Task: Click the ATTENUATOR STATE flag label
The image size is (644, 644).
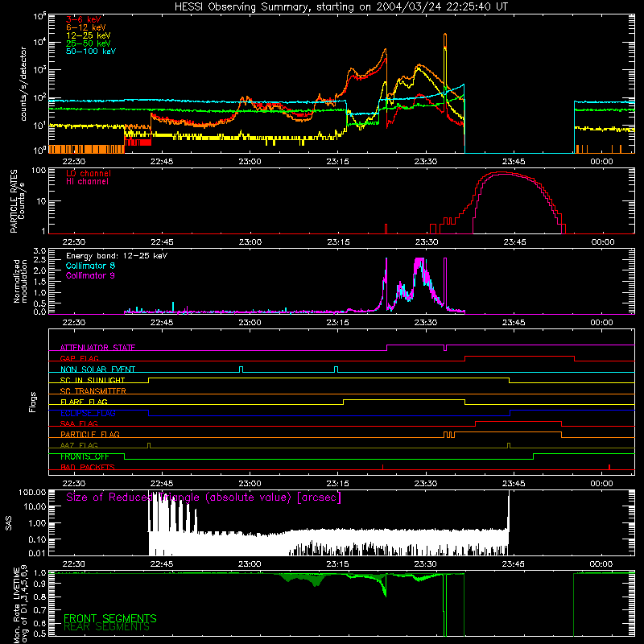Action: pos(97,348)
